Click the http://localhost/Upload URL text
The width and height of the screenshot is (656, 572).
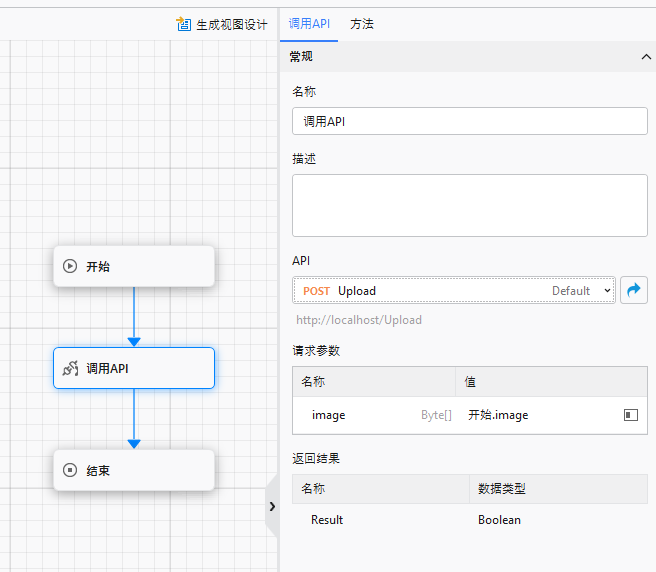click(359, 320)
